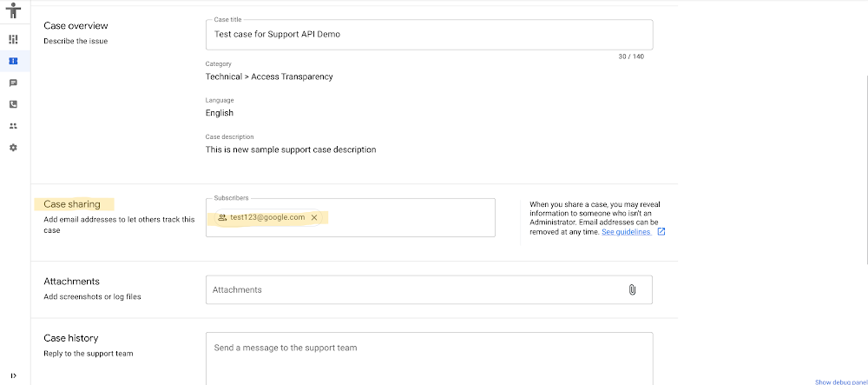Click the case description text
Screen dimensions: 868x385
click(x=291, y=149)
